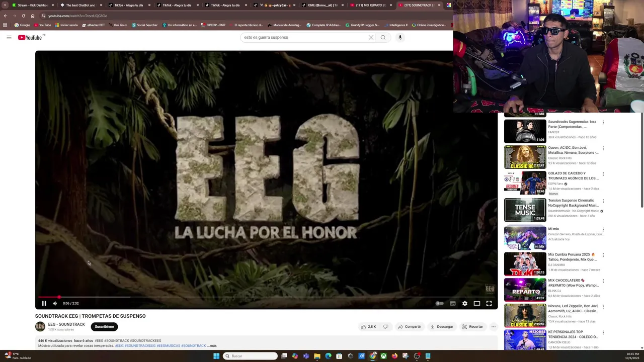Open options for Nirvana, Led Zeppelin video
The width and height of the screenshot is (644, 362).
click(x=603, y=307)
